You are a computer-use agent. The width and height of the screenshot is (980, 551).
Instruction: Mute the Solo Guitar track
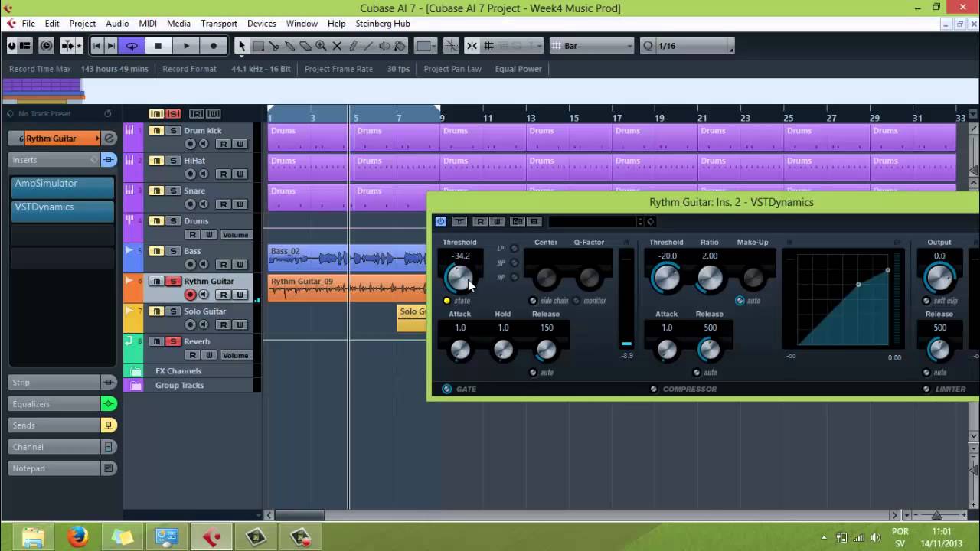coord(157,311)
